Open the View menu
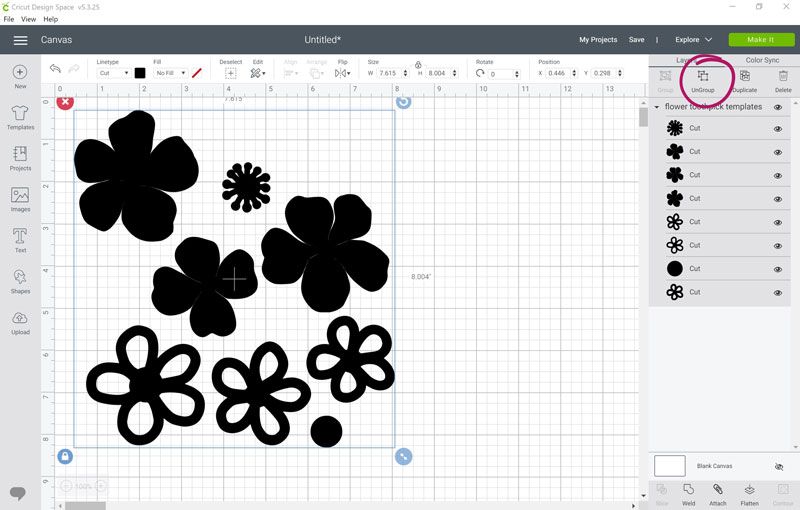 click(28, 19)
